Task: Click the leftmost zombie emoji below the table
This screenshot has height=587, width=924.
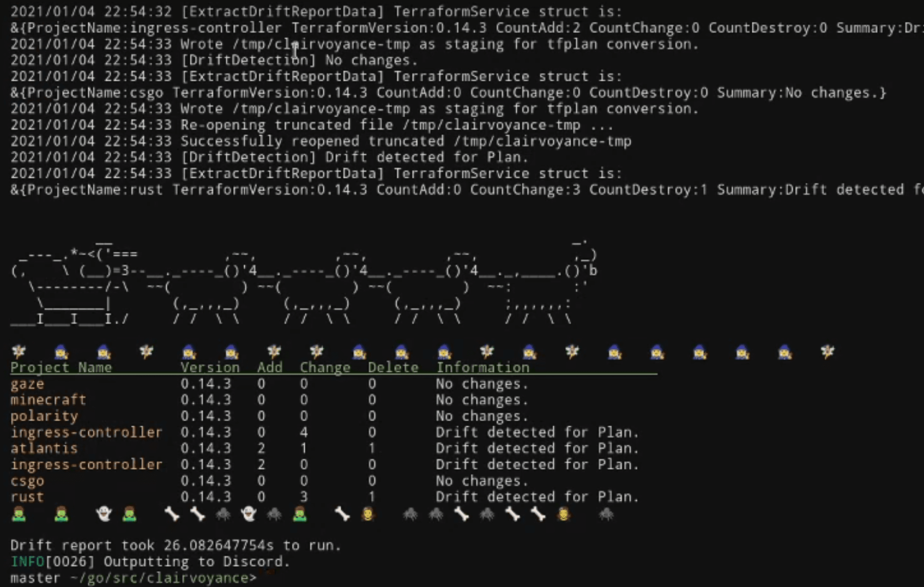Action: (19, 513)
